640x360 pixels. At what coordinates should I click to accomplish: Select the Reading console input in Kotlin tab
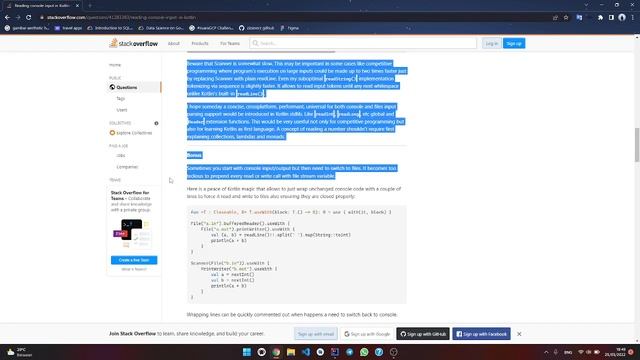click(x=42, y=6)
